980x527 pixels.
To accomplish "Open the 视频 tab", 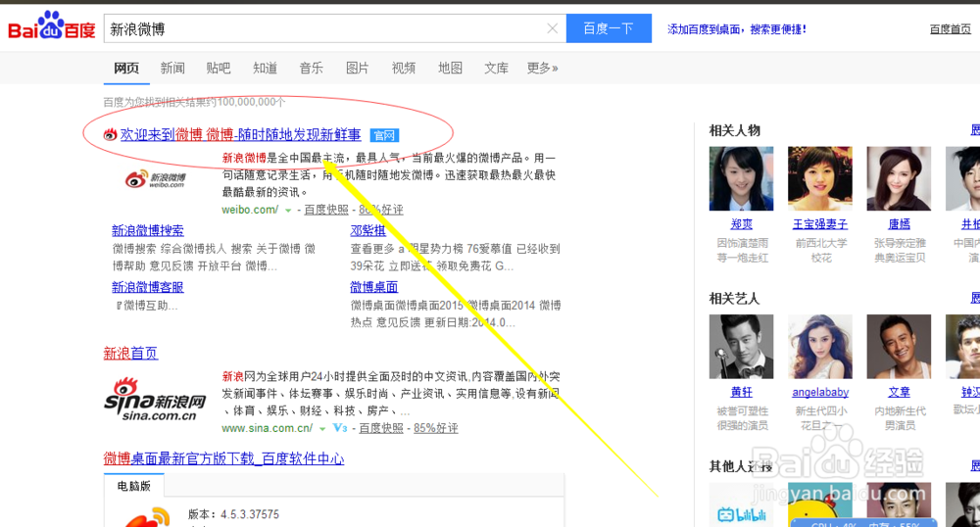I will coord(404,68).
